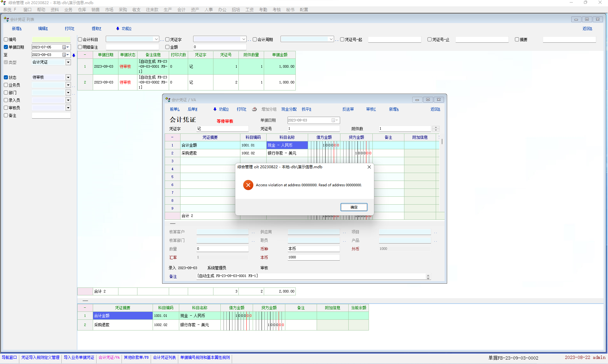608x364 pixels.
Task: Expand the 状态 待审核 dropdown
Action: [68, 77]
